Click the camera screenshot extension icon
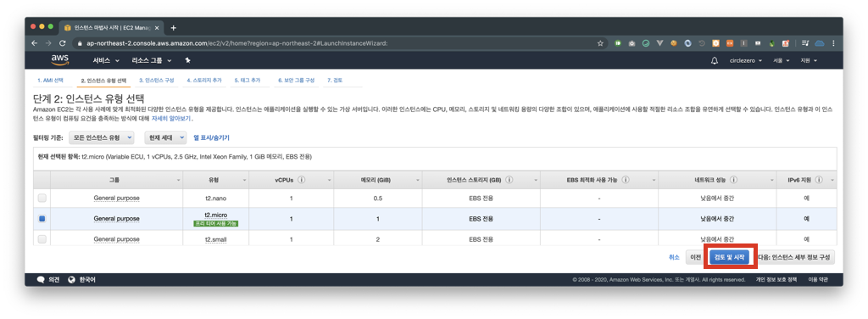The width and height of the screenshot is (868, 319). (x=632, y=42)
